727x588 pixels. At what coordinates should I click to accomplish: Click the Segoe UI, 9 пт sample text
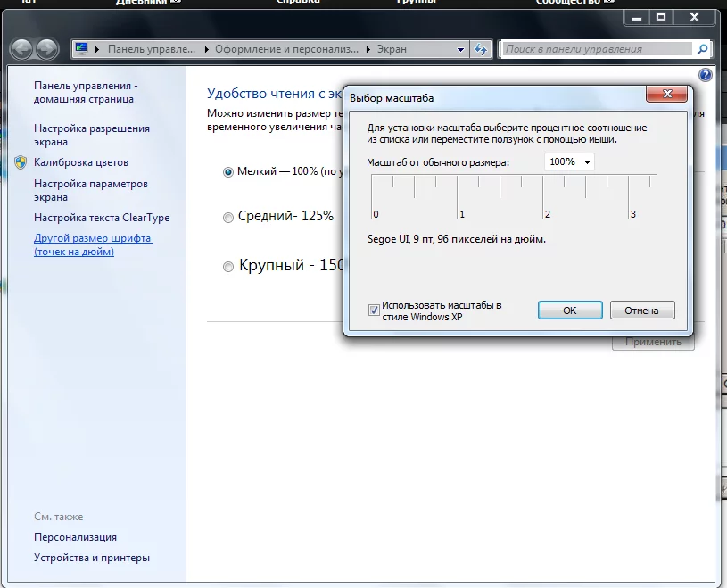pyautogui.click(x=456, y=239)
